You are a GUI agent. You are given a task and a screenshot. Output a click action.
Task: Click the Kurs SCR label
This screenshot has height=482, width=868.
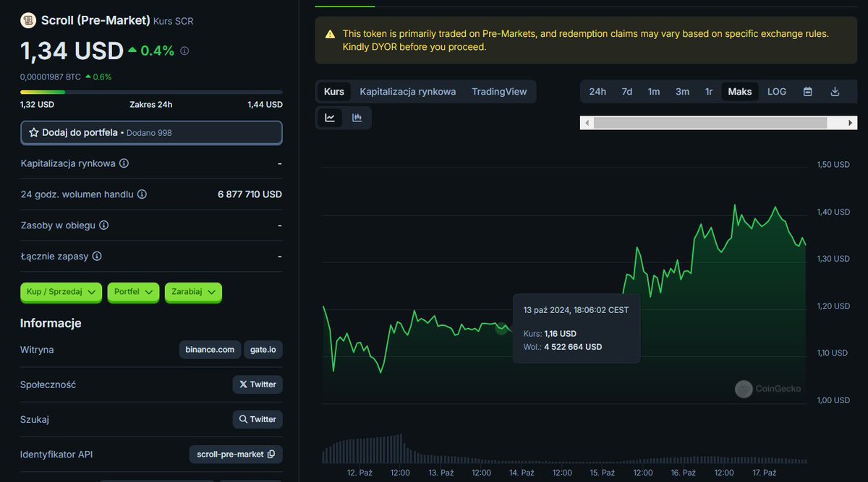tap(174, 21)
